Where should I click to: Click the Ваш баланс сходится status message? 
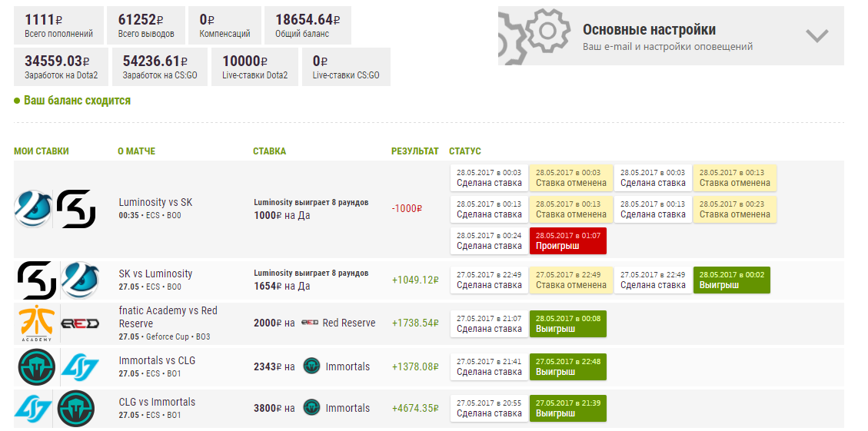pos(72,101)
